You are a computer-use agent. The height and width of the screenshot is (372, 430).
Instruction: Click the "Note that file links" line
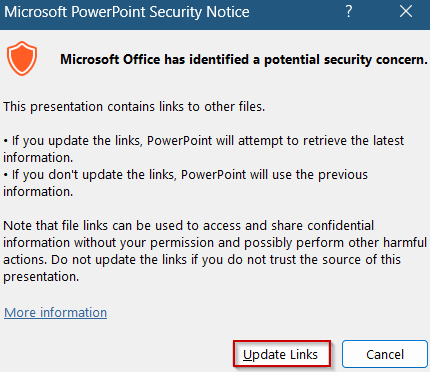[189, 226]
